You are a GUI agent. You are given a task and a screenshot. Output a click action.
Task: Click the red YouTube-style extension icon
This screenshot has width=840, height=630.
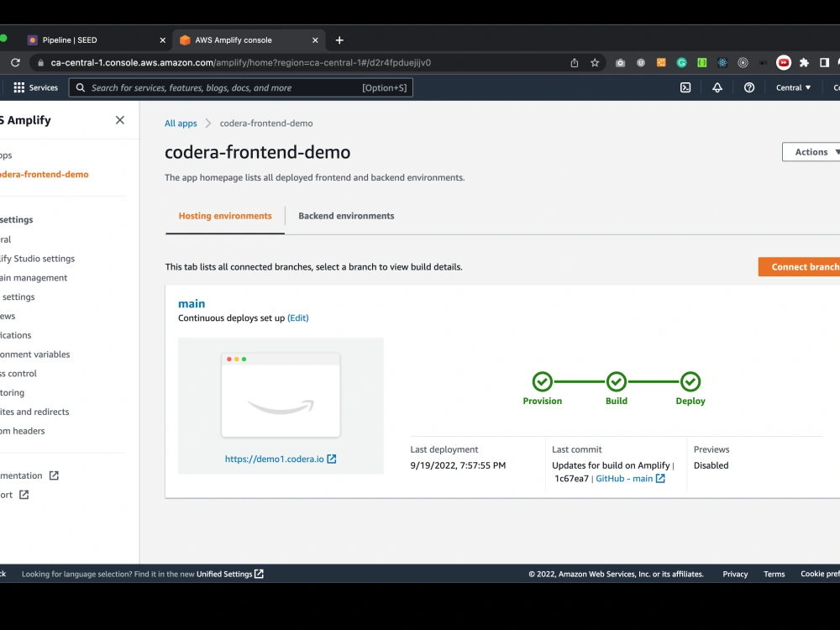[x=783, y=63]
